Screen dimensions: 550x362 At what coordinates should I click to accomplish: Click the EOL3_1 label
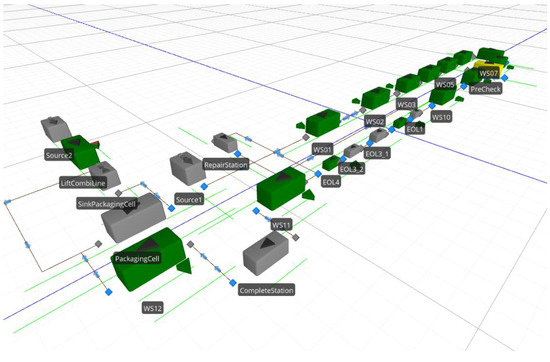pos(377,153)
